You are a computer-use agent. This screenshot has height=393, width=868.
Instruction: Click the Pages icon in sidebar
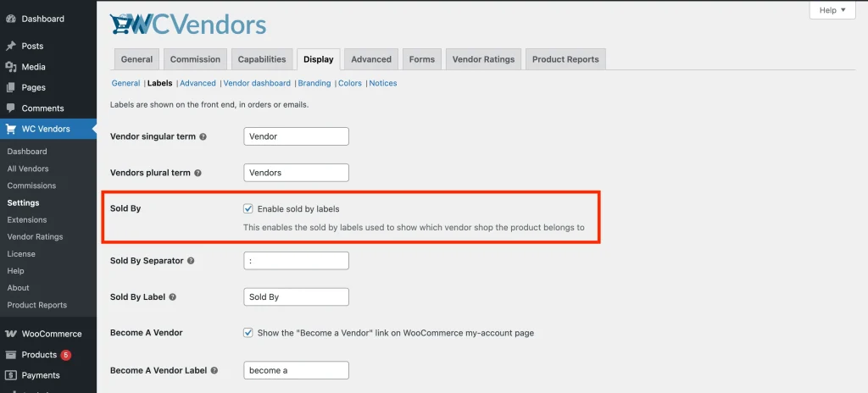[x=10, y=87]
